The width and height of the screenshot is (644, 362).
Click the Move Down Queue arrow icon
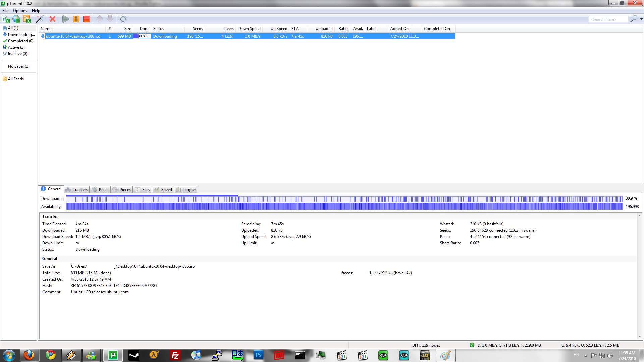110,19
